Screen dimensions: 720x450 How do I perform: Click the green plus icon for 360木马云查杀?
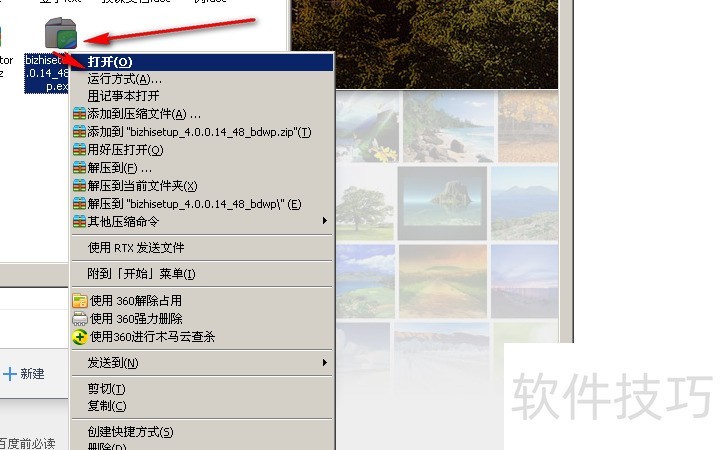tap(80, 337)
